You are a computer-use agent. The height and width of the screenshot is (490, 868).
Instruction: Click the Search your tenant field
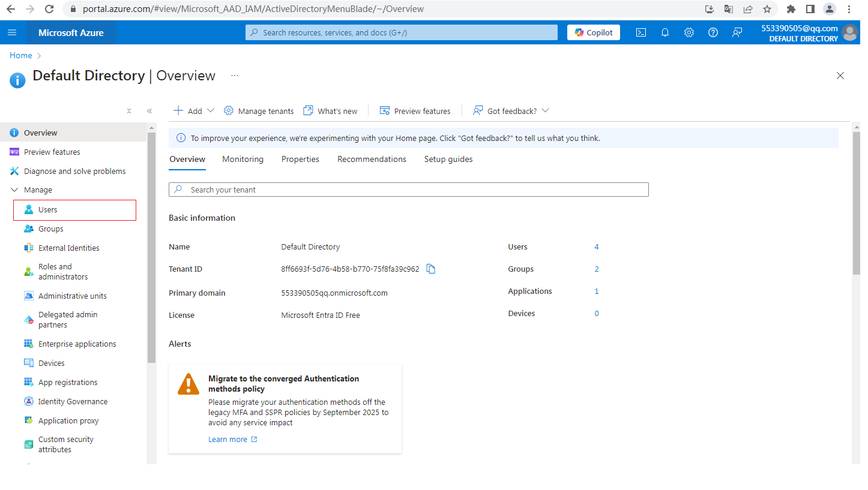pos(409,190)
